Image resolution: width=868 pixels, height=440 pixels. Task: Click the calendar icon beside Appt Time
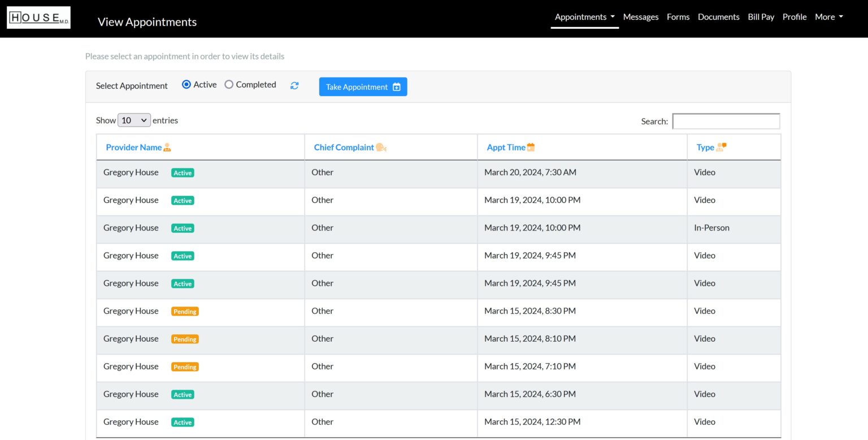530,146
